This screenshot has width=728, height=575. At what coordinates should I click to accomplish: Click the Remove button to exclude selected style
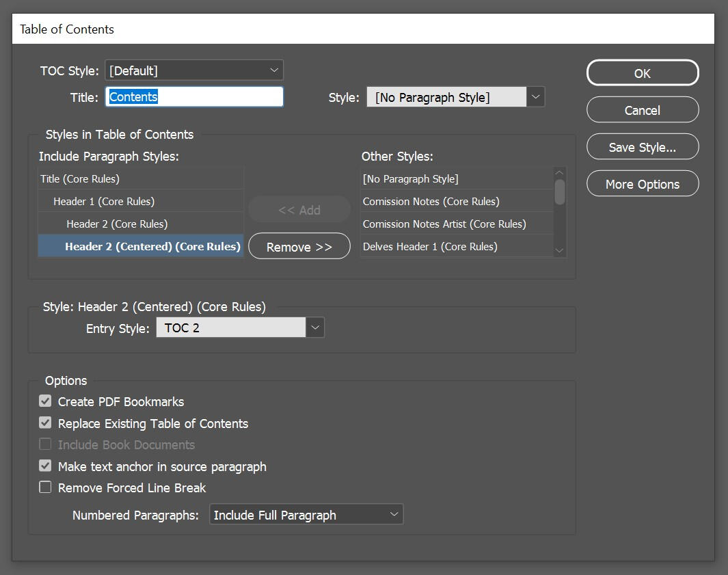point(299,246)
